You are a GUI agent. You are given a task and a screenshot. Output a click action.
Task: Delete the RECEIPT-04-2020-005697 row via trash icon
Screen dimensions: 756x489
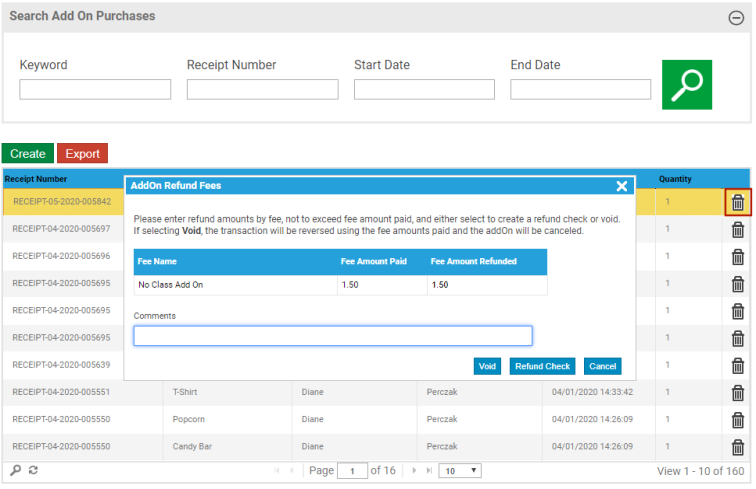tap(738, 229)
